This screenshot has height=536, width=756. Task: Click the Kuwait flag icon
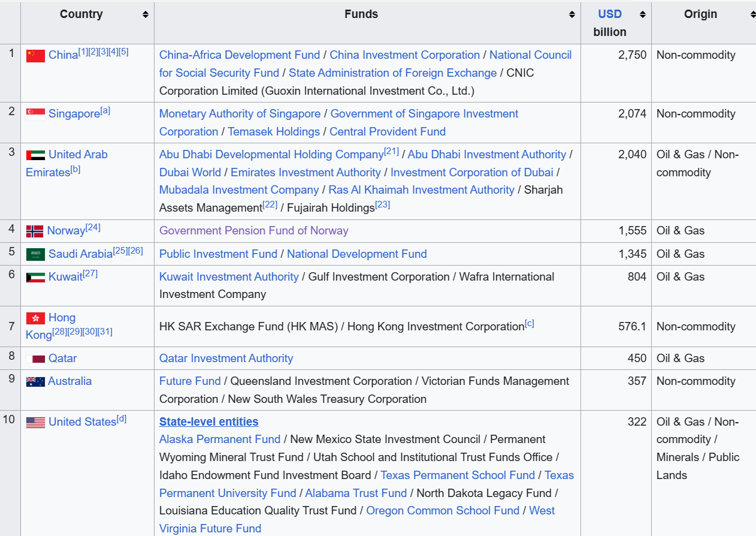35,277
